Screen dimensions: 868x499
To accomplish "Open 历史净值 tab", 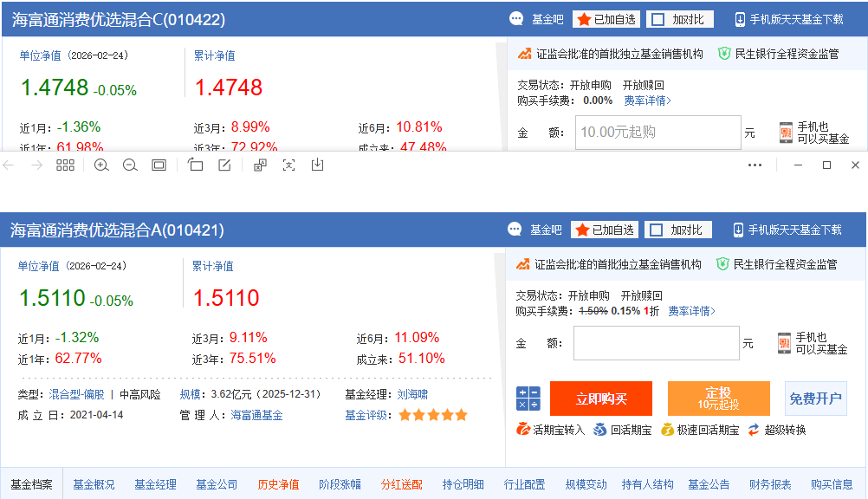I will point(278,484).
